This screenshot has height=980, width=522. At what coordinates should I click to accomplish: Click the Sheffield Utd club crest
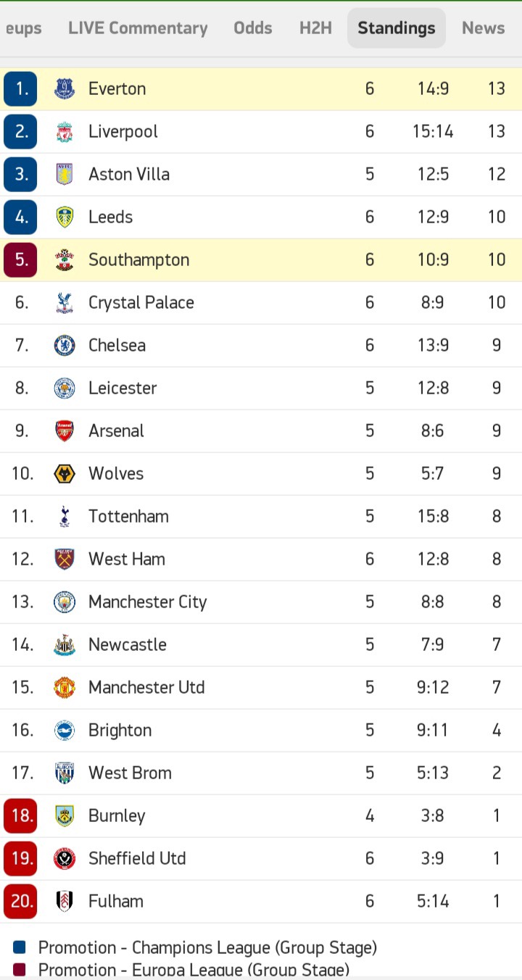65,859
